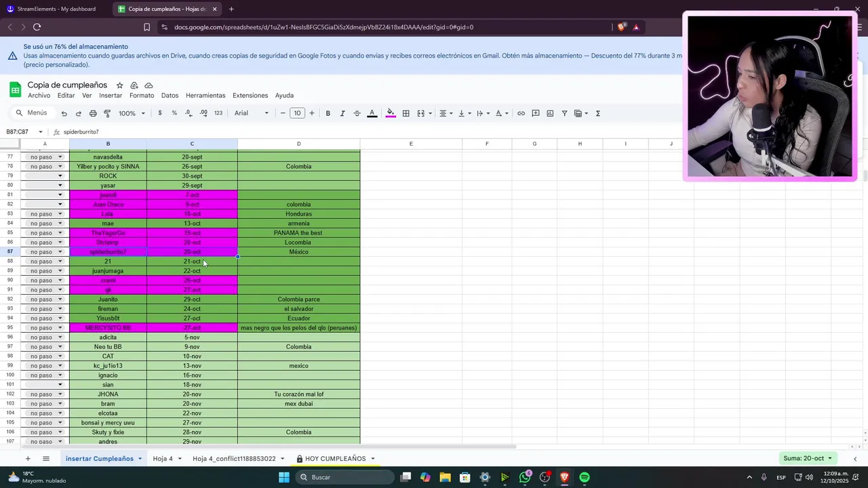
Task: Click the Menús search box
Action: pos(32,113)
